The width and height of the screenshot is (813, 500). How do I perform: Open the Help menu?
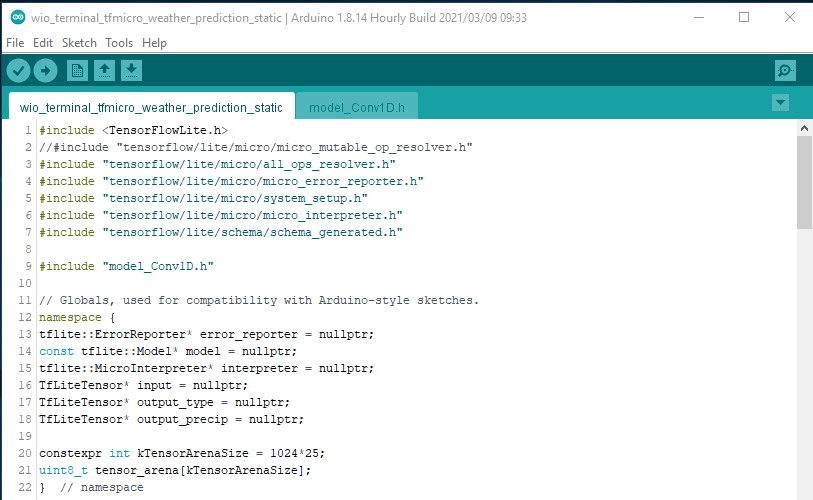(x=154, y=43)
